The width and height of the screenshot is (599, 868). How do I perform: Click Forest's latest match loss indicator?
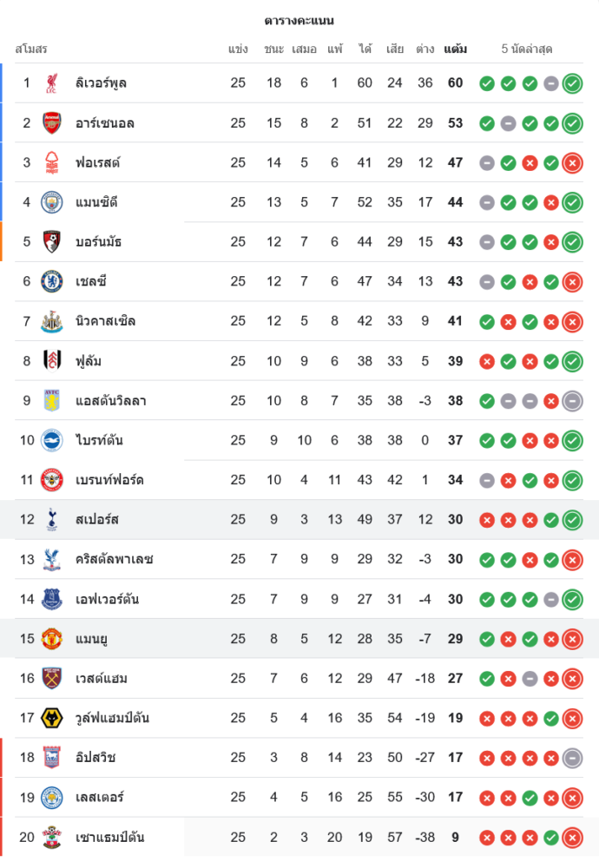click(572, 162)
